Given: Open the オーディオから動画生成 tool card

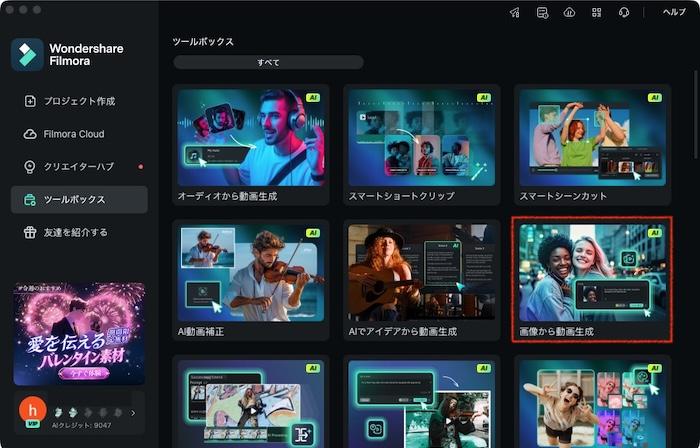Looking at the screenshot, I should [x=251, y=145].
